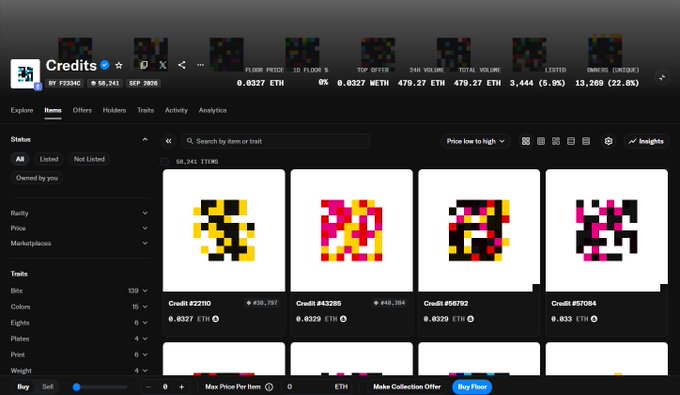Hide the filter sidebar with double-chevron button
This screenshot has width=680, height=395.
(x=169, y=141)
